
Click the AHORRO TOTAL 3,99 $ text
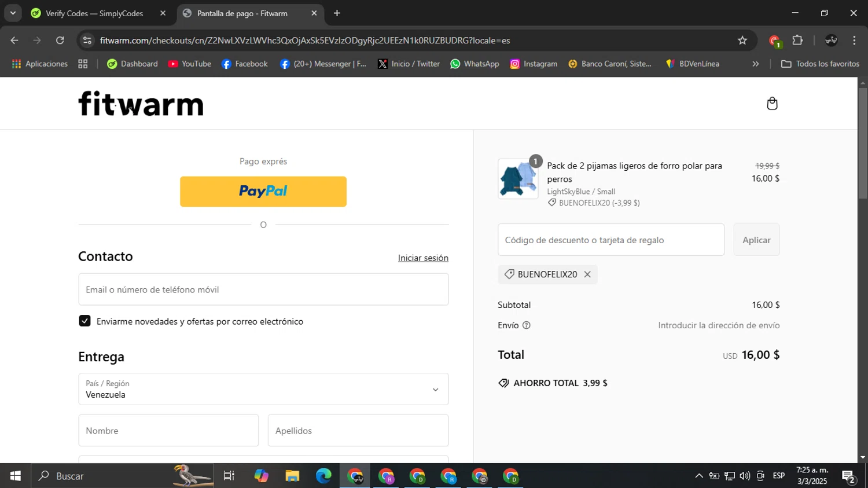[x=560, y=383]
